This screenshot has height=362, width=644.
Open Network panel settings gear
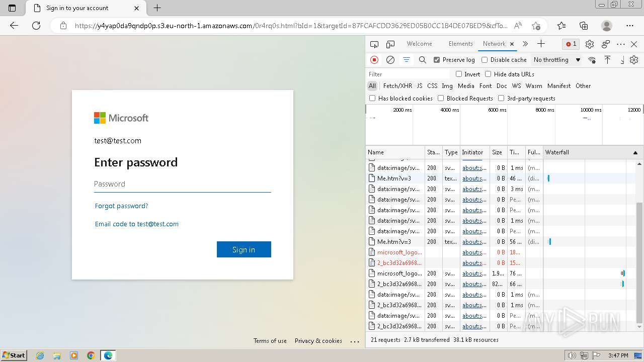click(634, 60)
